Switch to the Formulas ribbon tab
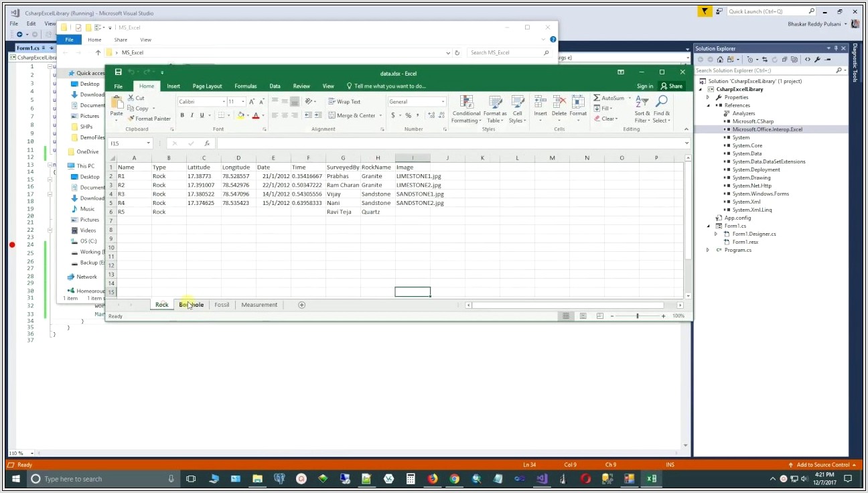 point(246,86)
